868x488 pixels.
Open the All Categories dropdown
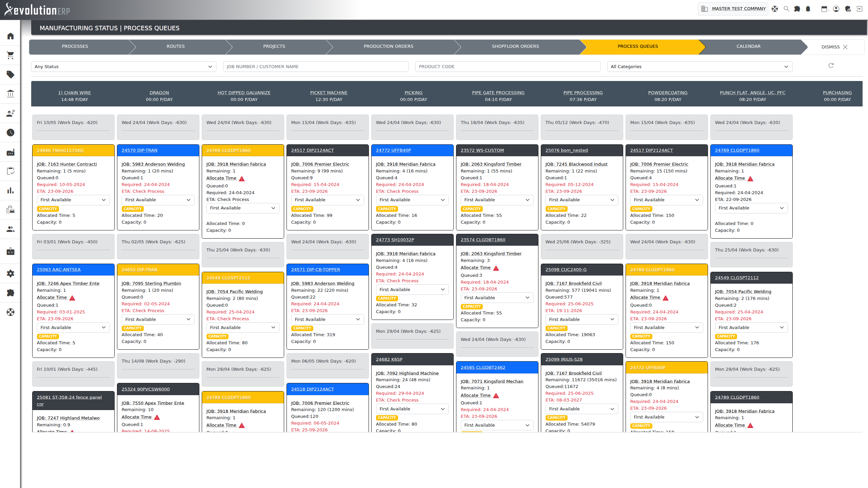(700, 66)
